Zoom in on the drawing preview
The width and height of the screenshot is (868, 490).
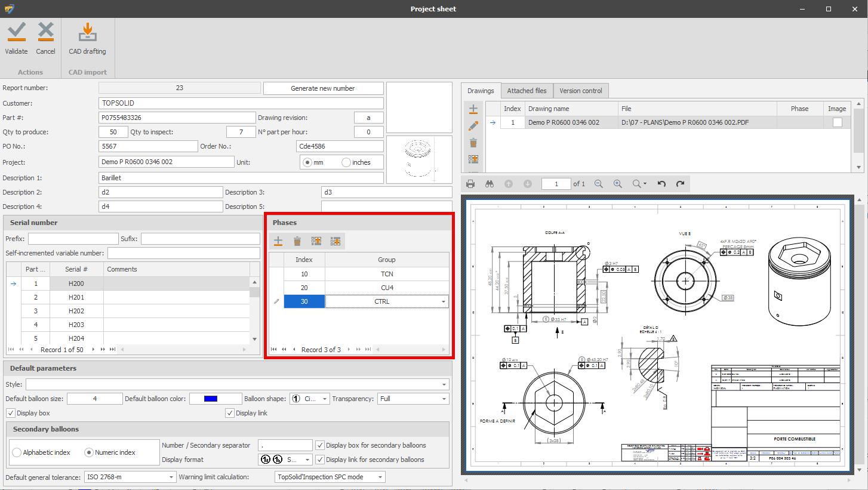coord(618,184)
